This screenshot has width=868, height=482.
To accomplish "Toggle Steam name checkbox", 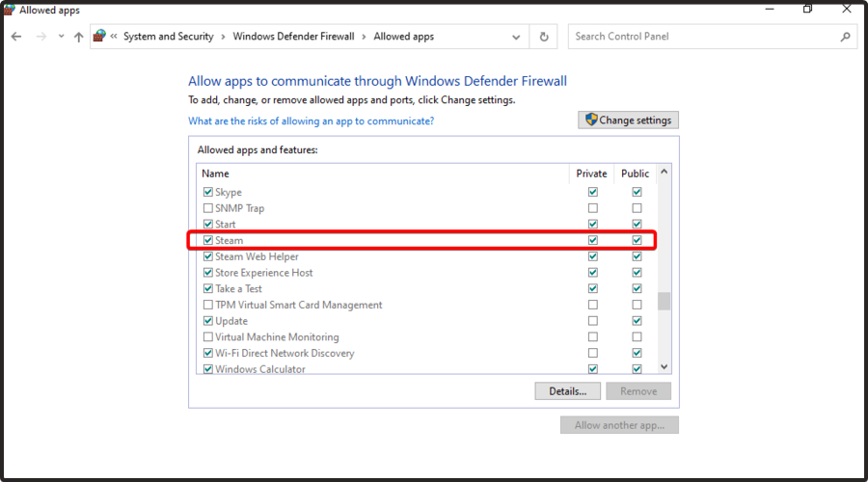I will click(x=208, y=240).
